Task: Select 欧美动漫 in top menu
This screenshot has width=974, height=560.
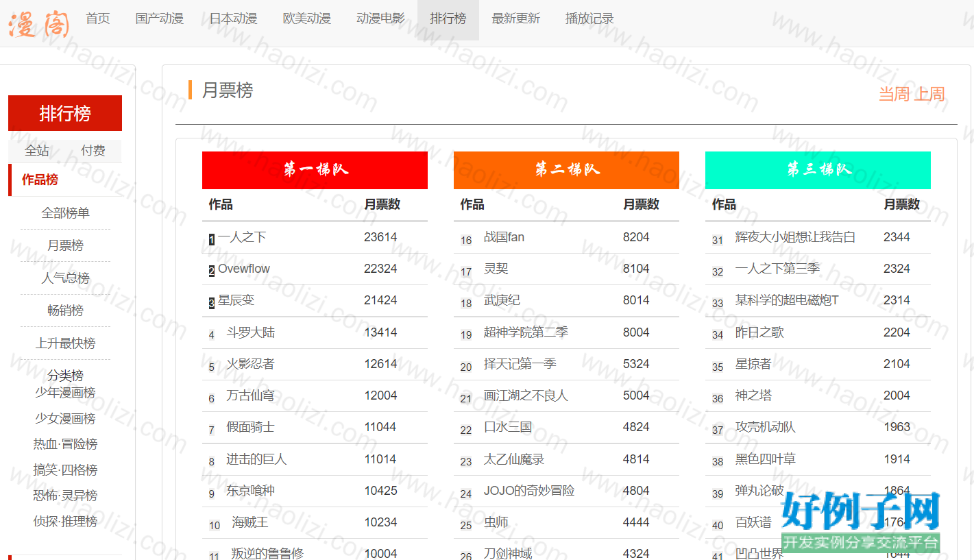Action: point(307,19)
